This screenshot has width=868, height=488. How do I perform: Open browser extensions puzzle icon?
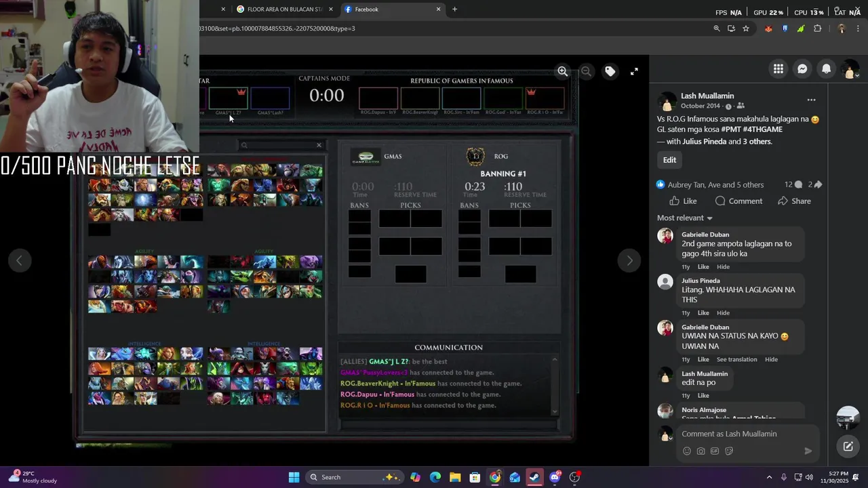click(817, 28)
